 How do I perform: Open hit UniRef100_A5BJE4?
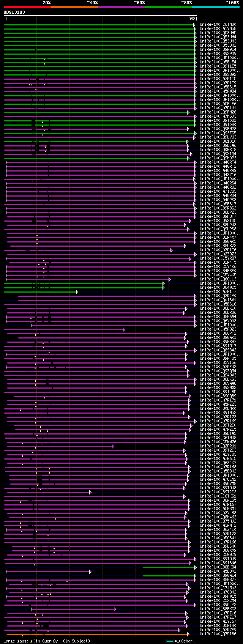[x=218, y=62]
